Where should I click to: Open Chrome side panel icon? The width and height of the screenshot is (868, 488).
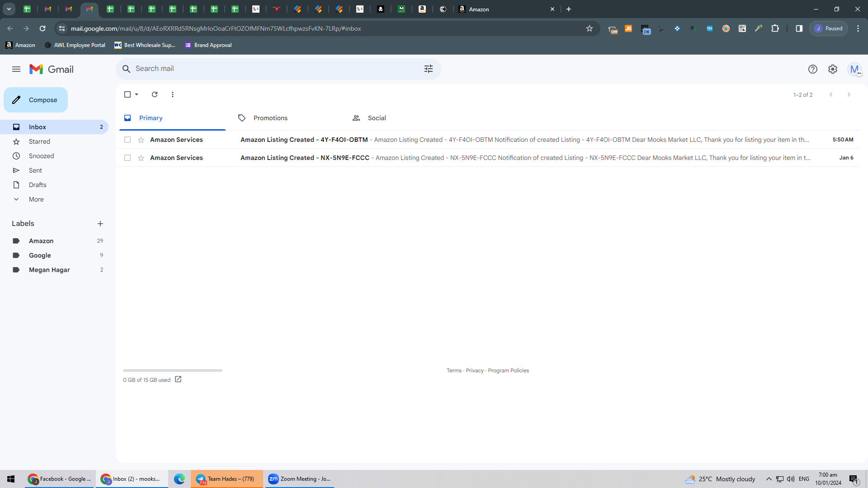click(799, 28)
